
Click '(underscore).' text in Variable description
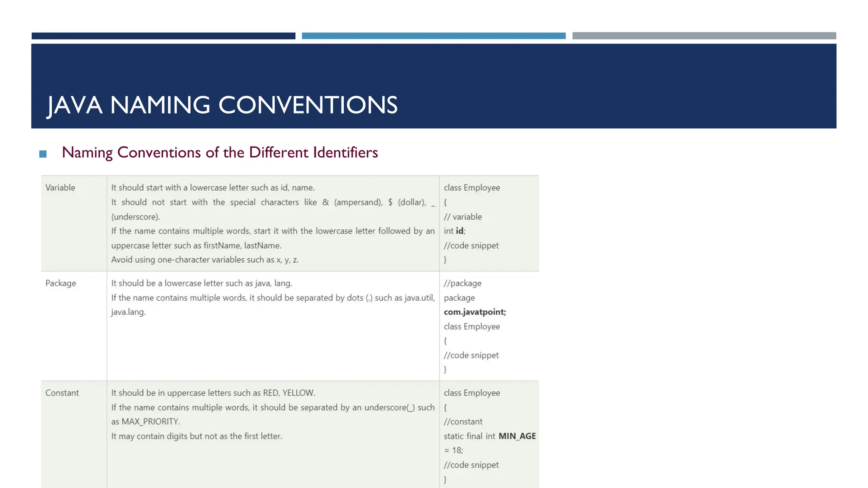[136, 216]
